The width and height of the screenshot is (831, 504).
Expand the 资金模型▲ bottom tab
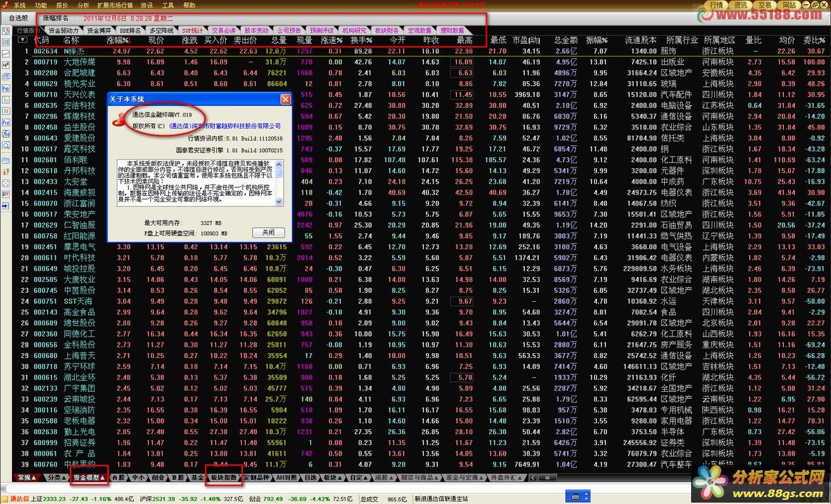tap(89, 478)
